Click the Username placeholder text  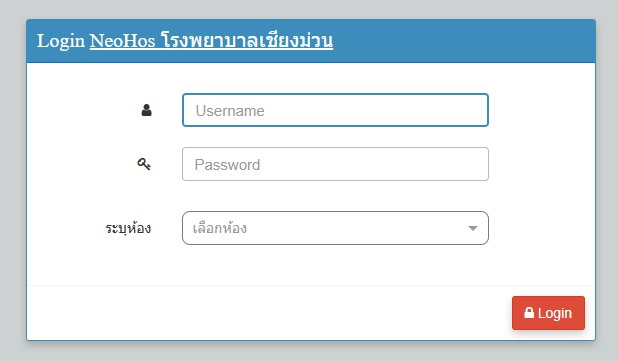230,111
